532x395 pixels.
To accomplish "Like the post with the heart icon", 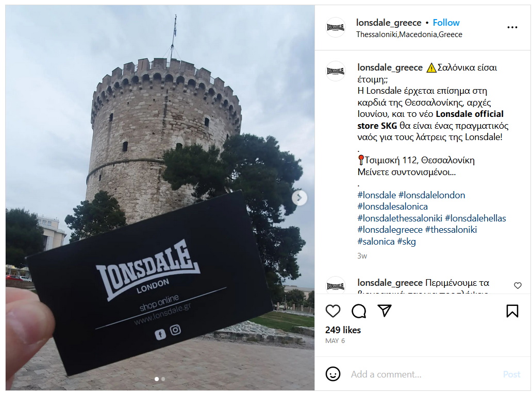I will (x=333, y=311).
